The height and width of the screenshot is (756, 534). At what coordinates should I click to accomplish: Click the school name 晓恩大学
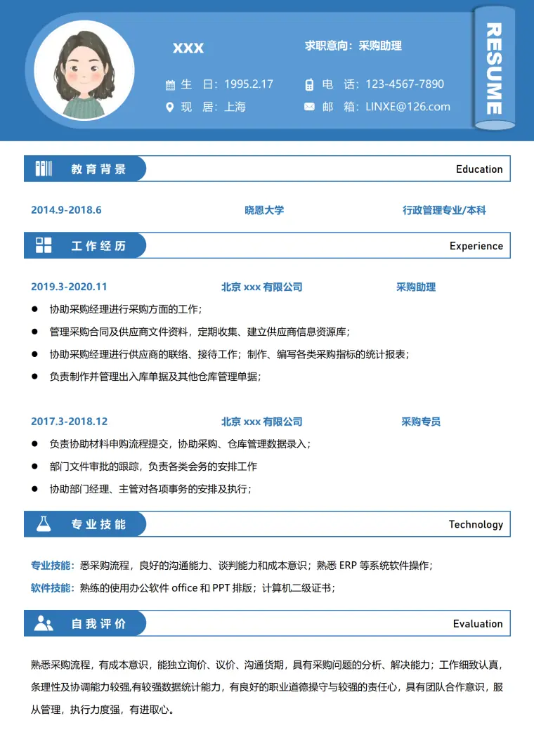pos(264,210)
